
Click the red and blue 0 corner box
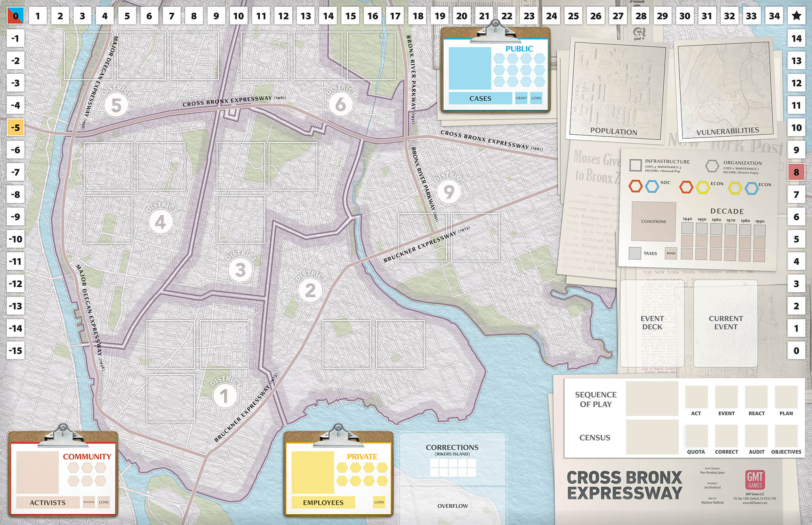click(15, 16)
